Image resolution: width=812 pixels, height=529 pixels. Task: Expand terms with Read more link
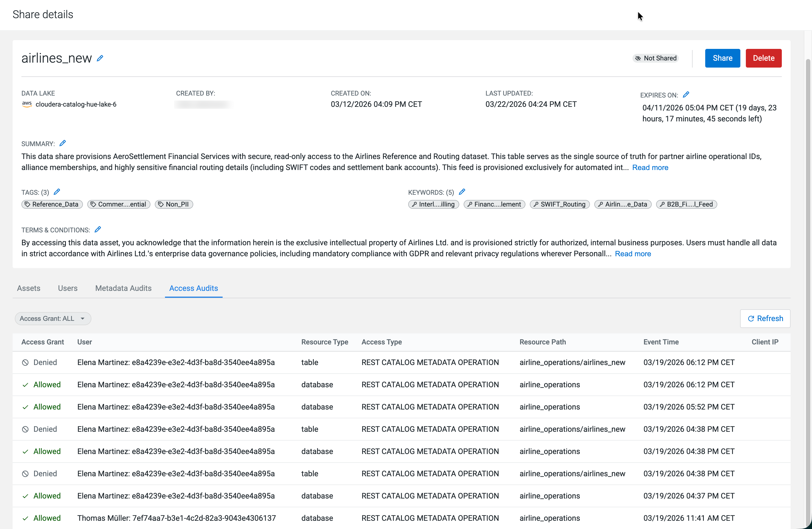click(x=632, y=254)
